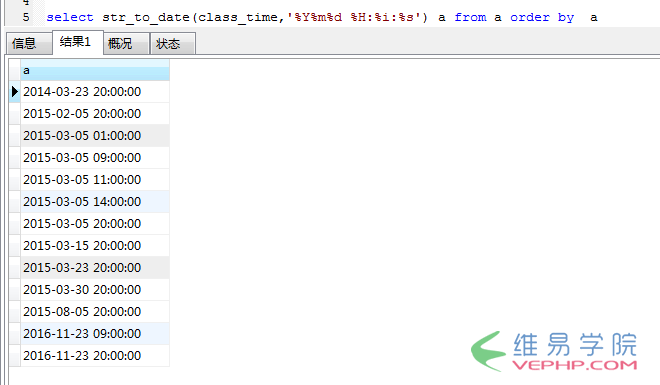Click the order keyword in the query
Screen dimensions: 660x385
tap(530, 17)
